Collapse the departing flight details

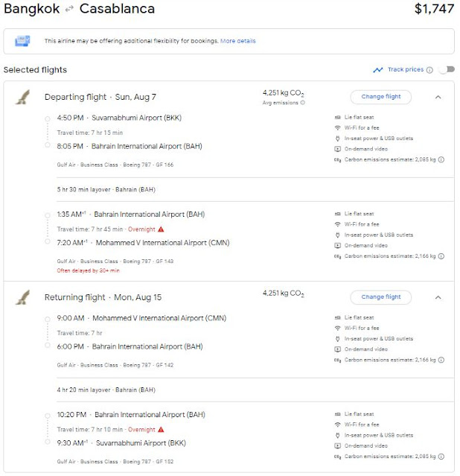(x=438, y=97)
